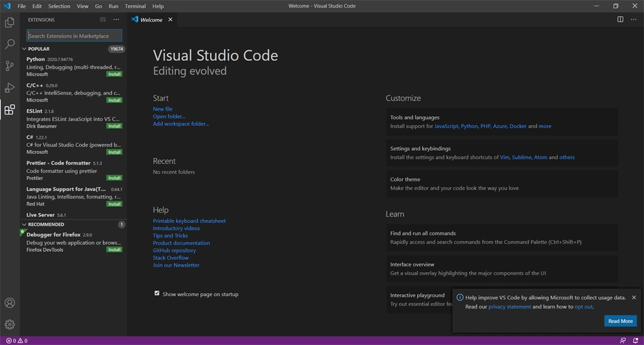644x345 pixels.
Task: Click the opt out link
Action: [584, 307]
